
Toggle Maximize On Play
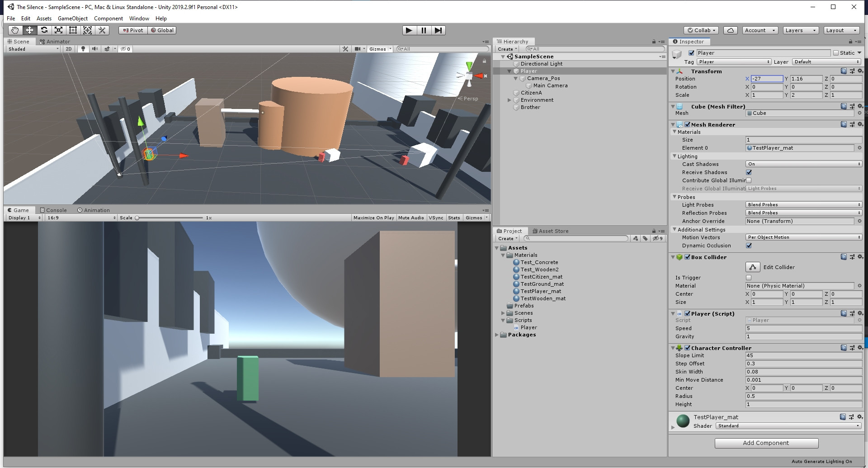(x=373, y=218)
